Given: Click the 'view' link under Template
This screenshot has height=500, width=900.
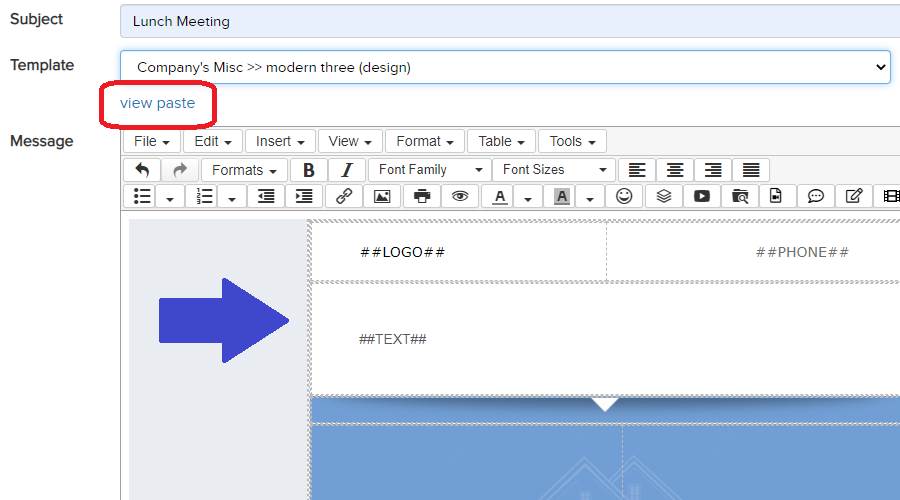Looking at the screenshot, I should click(x=135, y=103).
